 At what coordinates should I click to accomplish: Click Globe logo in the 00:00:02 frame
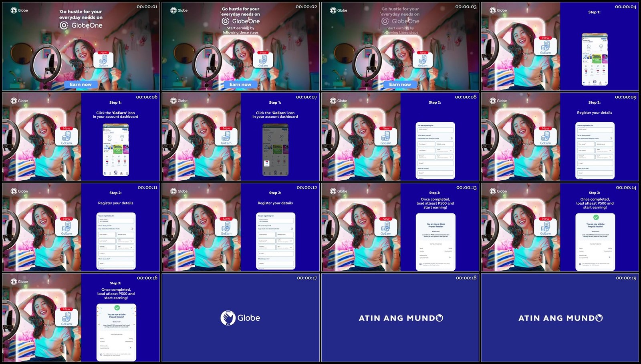179,10
